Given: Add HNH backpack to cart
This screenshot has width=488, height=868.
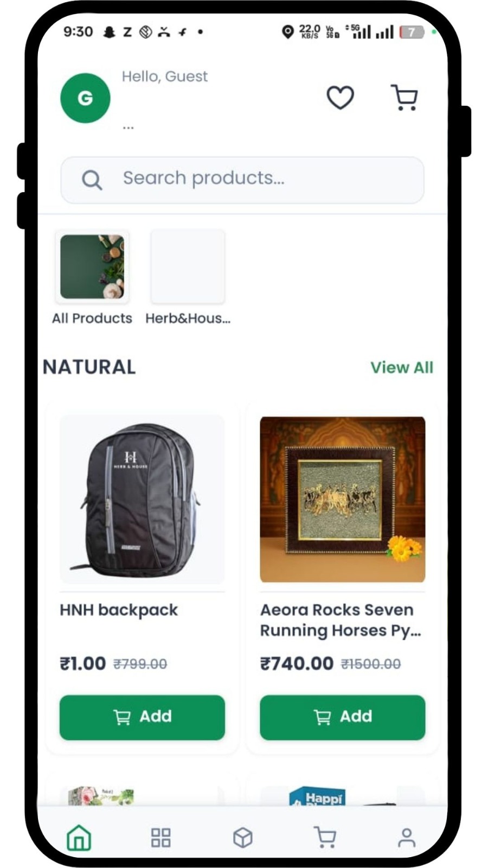Looking at the screenshot, I should [142, 717].
